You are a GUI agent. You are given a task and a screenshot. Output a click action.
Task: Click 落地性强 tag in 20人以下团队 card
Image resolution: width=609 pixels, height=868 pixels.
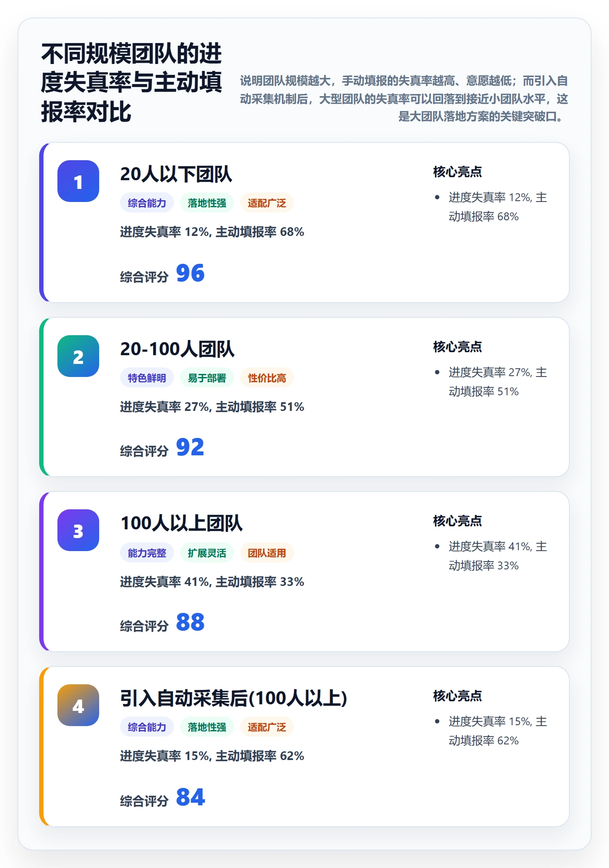coord(207,203)
